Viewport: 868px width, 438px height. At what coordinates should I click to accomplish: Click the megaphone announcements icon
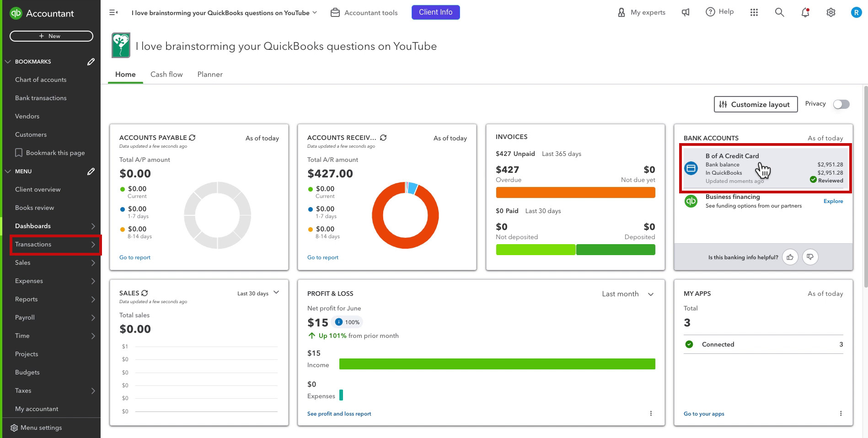point(686,12)
